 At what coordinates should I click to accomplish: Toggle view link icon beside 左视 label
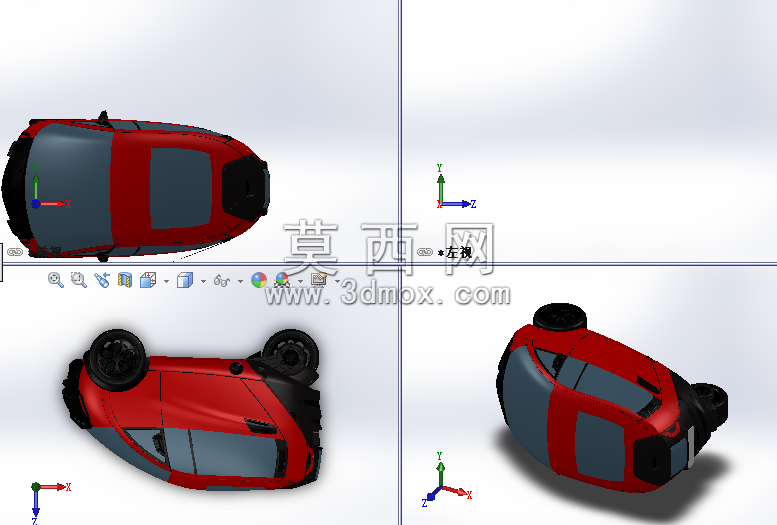coord(425,252)
